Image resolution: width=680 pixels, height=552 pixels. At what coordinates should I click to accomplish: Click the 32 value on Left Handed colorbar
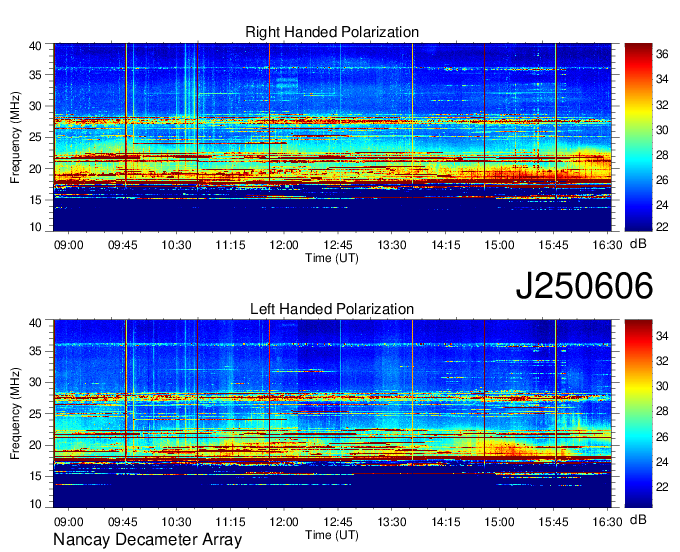(x=662, y=361)
